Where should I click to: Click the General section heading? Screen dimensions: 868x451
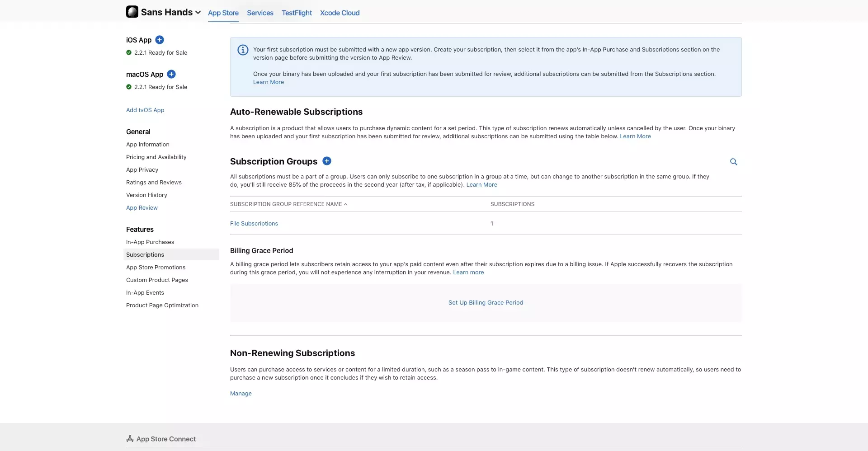tap(138, 132)
